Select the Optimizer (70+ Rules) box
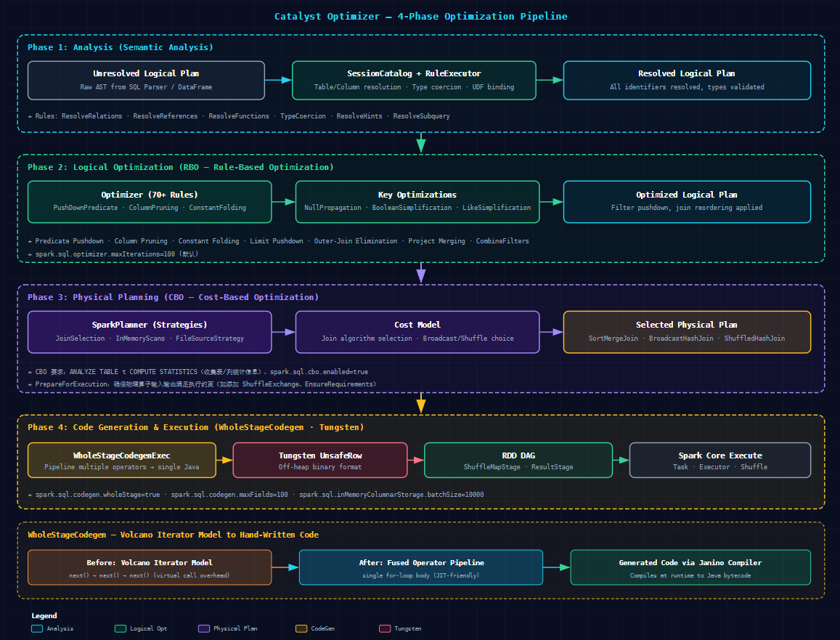Screen dimensions: 840x640 click(x=150, y=201)
